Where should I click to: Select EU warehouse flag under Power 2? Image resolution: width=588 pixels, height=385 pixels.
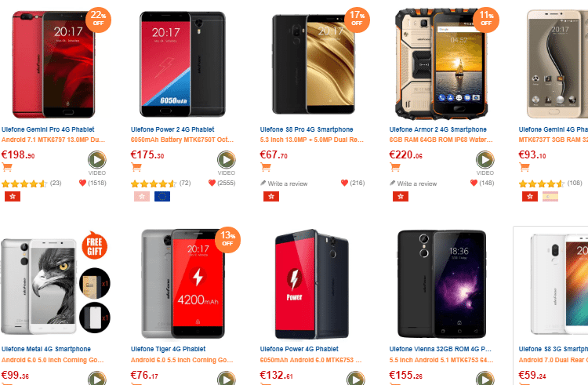(x=162, y=197)
